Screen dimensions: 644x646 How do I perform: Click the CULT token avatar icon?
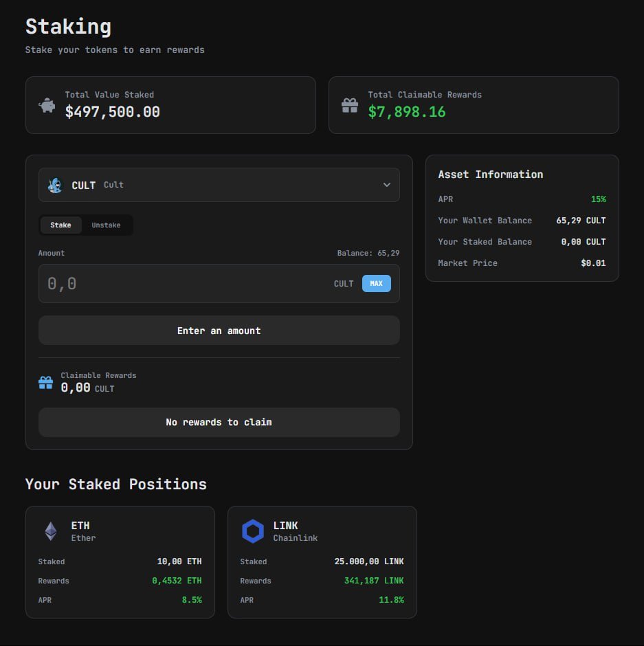pos(55,186)
